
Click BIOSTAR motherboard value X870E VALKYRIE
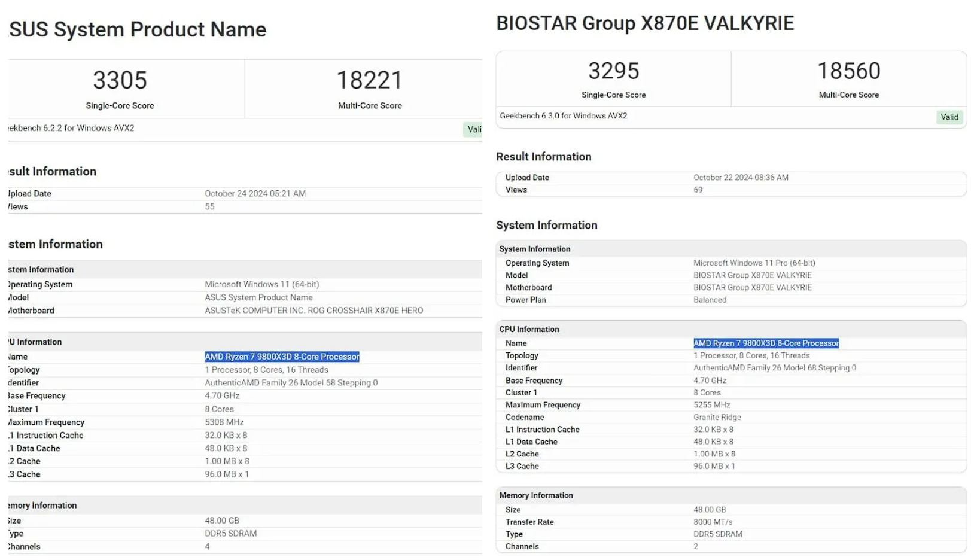coord(752,288)
